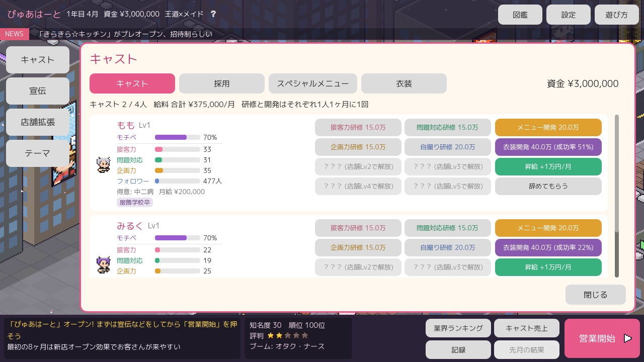644x362 pixels.
Task: Click みるく's character avatar sprite
Action: [104, 264]
